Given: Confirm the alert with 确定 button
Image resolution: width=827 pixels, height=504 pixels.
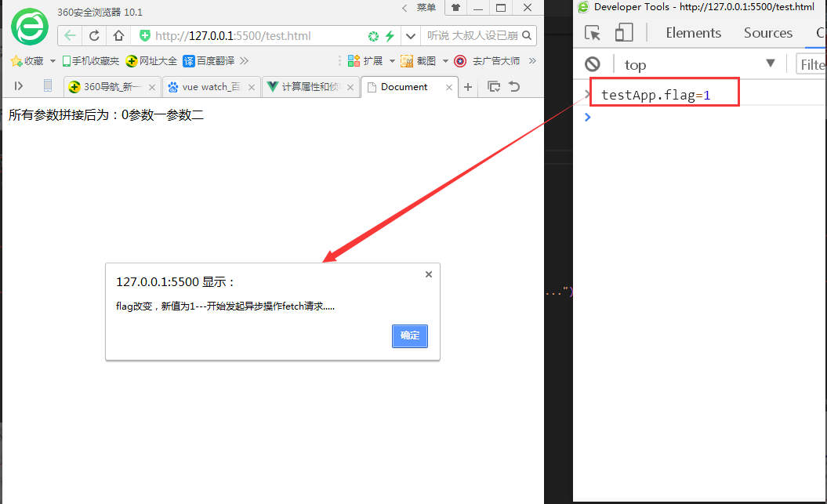Looking at the screenshot, I should point(410,335).
